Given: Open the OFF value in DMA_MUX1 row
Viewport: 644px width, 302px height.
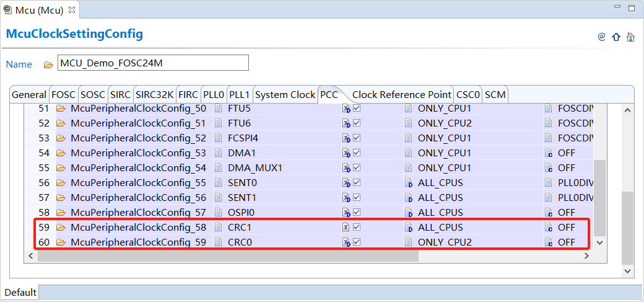Looking at the screenshot, I should [566, 168].
